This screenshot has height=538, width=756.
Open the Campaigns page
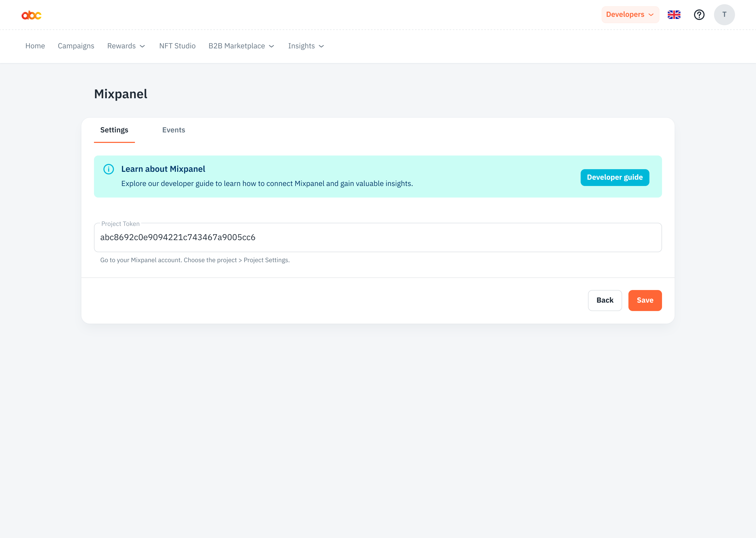point(76,46)
